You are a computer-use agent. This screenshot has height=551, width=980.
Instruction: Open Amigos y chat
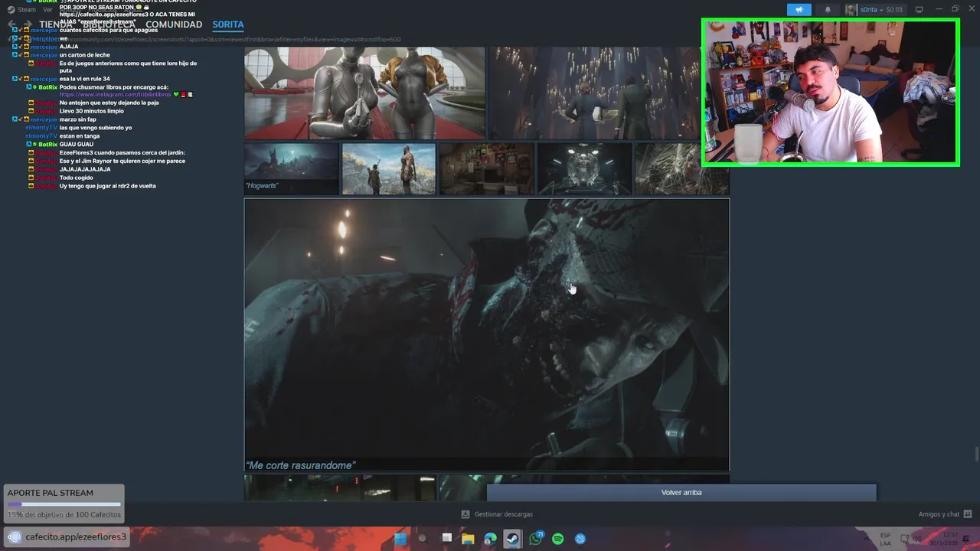point(939,514)
